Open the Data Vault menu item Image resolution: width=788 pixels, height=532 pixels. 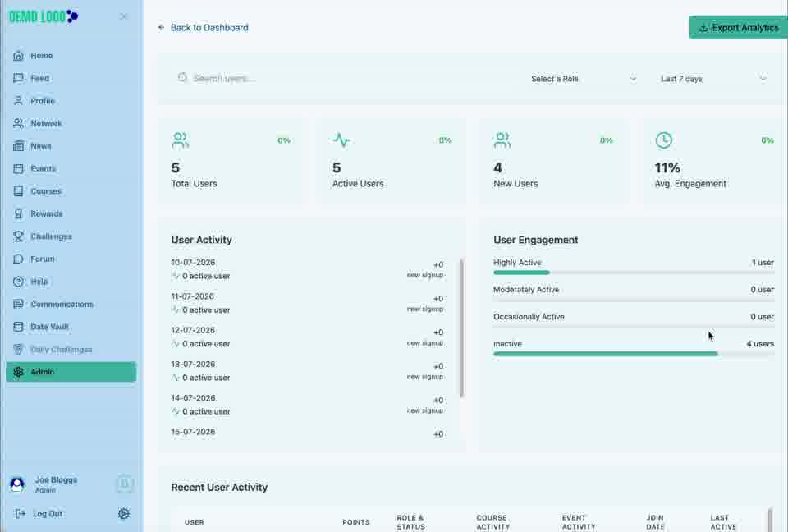[x=71, y=327]
